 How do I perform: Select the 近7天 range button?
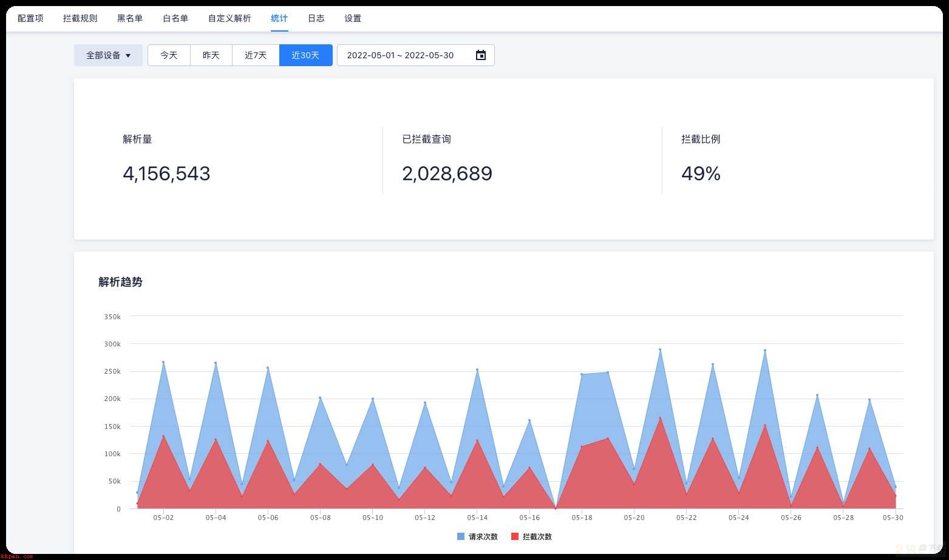coord(256,55)
